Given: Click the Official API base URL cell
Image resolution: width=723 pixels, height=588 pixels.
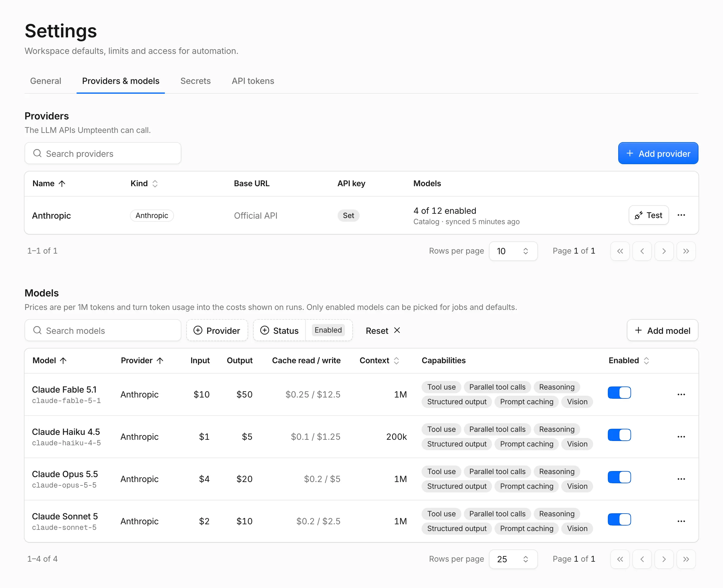Looking at the screenshot, I should tap(256, 215).
